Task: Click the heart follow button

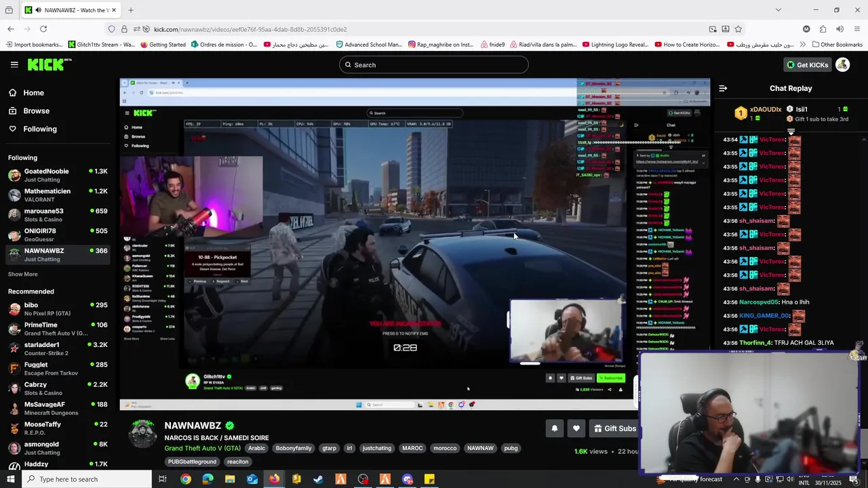Action: tap(576, 428)
